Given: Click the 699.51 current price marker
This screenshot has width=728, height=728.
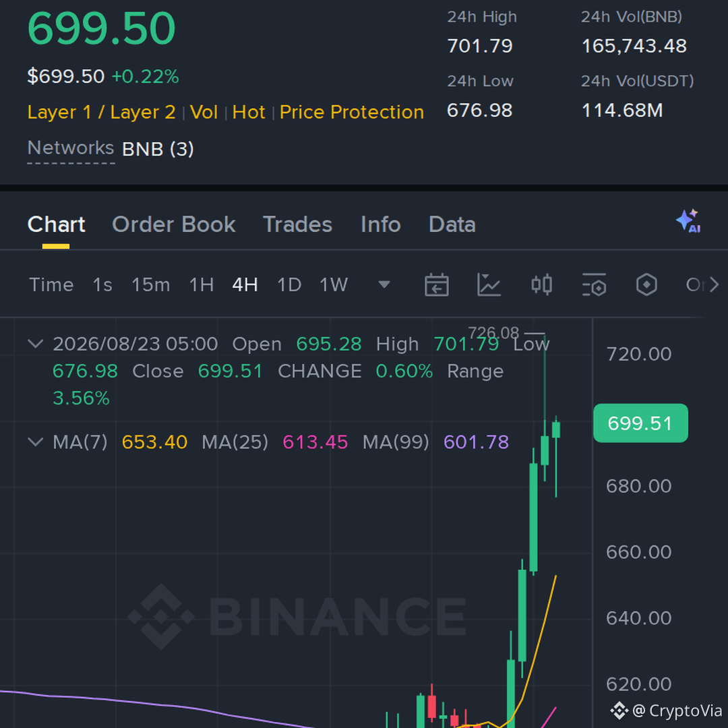Looking at the screenshot, I should point(640,423).
